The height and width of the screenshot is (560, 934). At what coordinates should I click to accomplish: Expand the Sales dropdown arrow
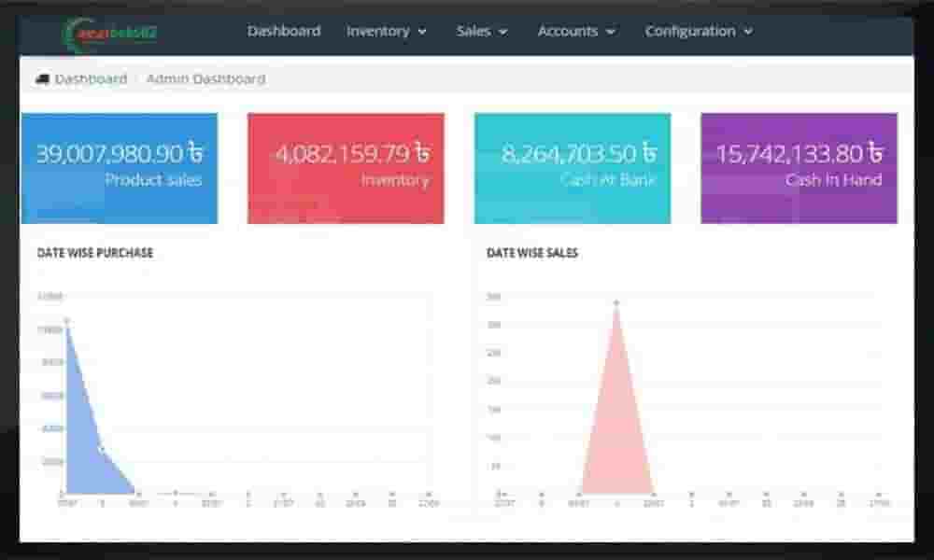(503, 32)
